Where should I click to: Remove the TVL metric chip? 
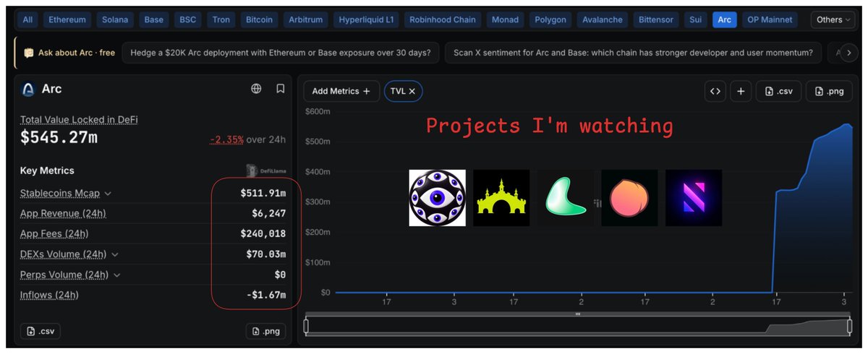pos(412,91)
